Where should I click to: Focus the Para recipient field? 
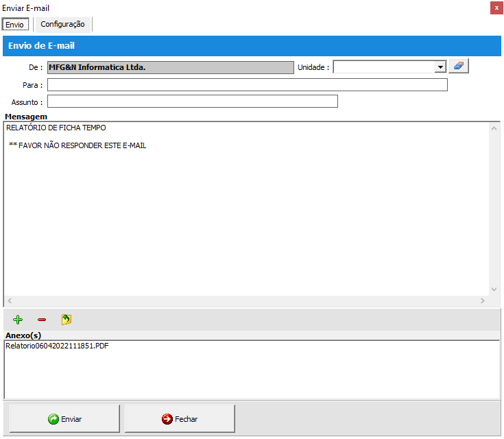pyautogui.click(x=247, y=85)
